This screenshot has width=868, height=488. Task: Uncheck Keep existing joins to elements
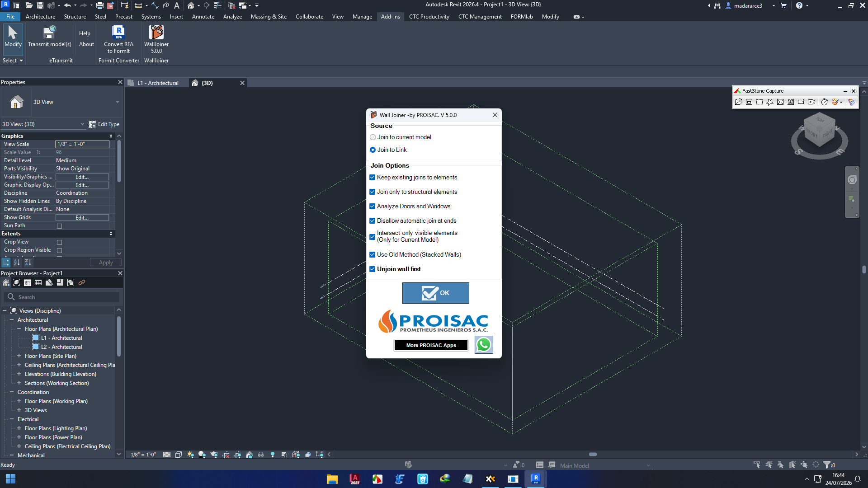pyautogui.click(x=373, y=178)
